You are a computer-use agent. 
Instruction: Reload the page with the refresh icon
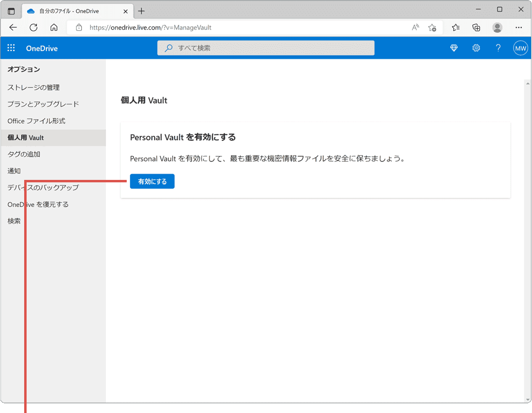pos(33,28)
